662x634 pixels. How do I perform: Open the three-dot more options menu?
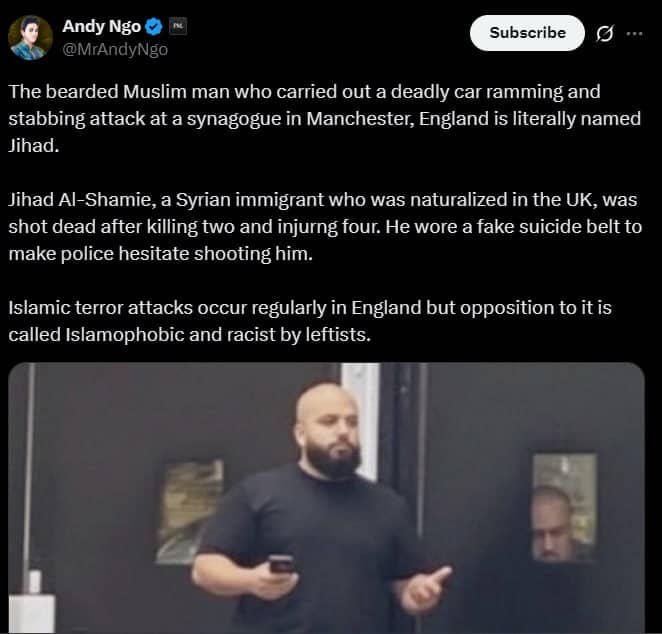click(635, 33)
